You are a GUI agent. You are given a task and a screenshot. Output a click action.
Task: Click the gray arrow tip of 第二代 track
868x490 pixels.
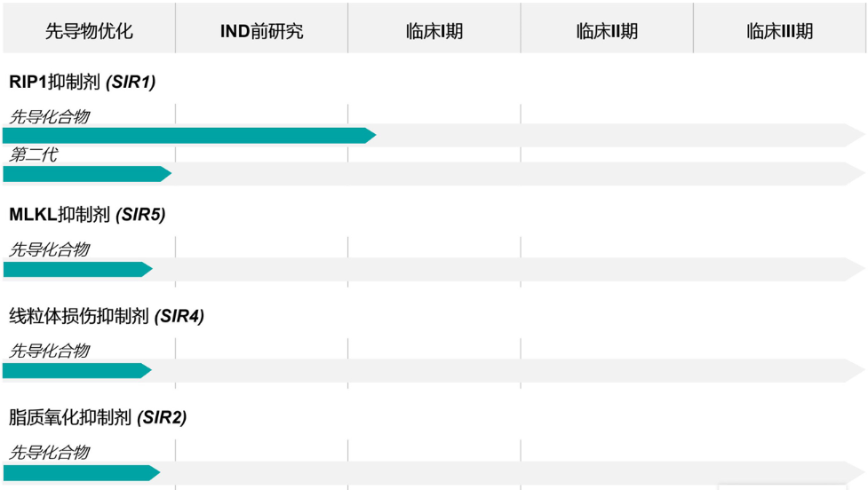(x=856, y=174)
